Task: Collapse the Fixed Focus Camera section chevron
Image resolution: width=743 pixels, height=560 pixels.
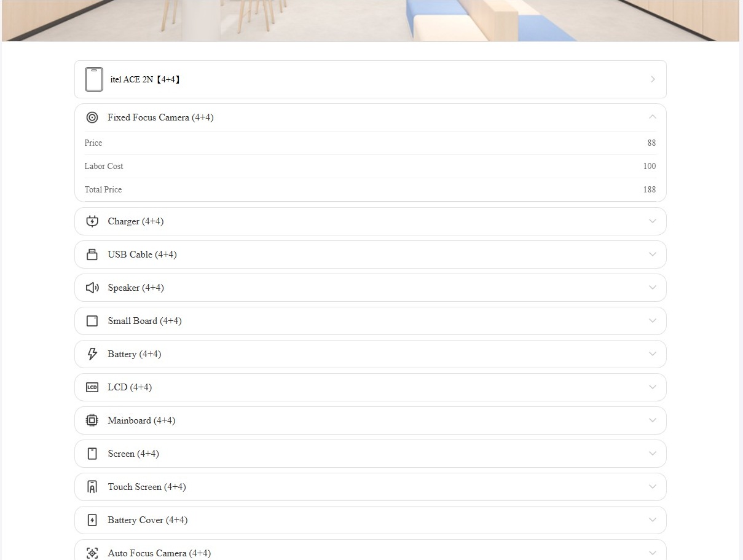Action: (x=653, y=117)
